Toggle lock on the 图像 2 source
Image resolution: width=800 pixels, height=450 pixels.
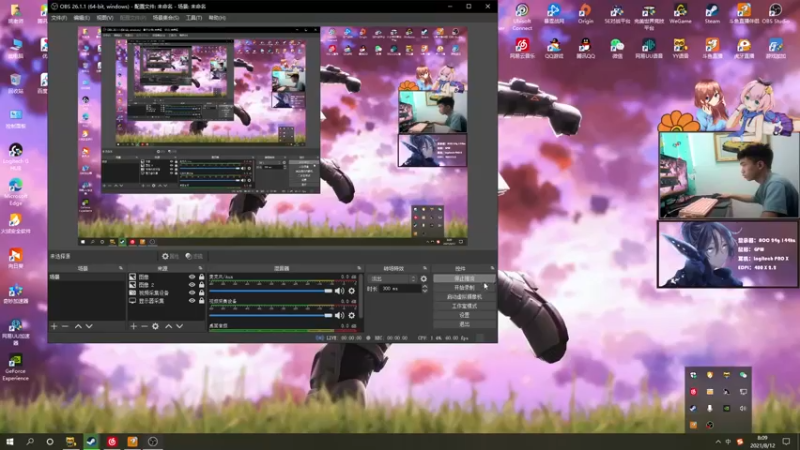pyautogui.click(x=202, y=285)
